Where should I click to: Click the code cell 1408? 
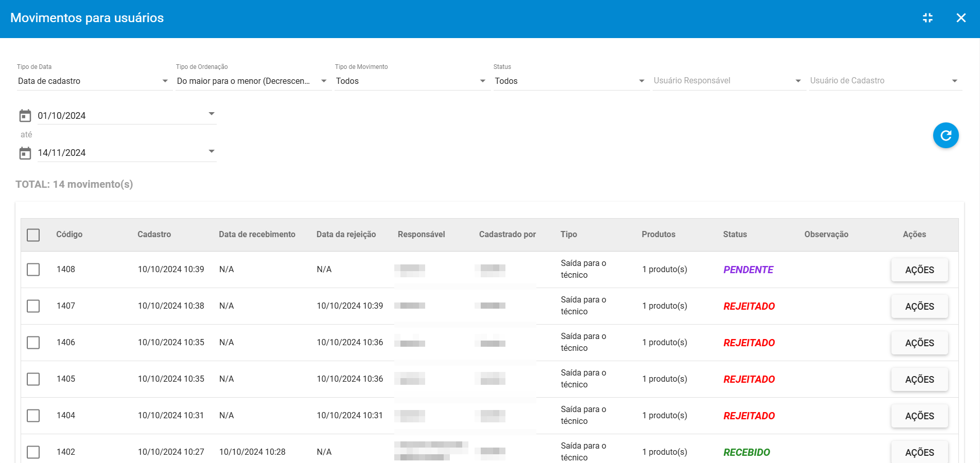66,269
